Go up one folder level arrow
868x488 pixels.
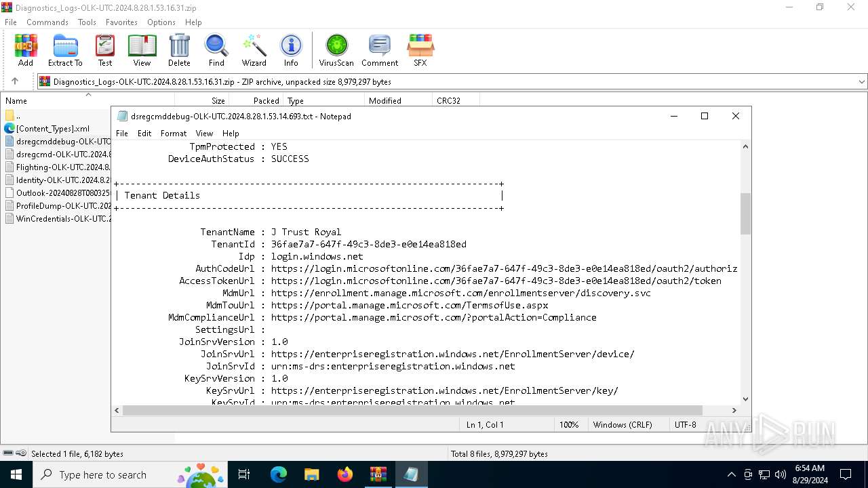click(x=15, y=81)
